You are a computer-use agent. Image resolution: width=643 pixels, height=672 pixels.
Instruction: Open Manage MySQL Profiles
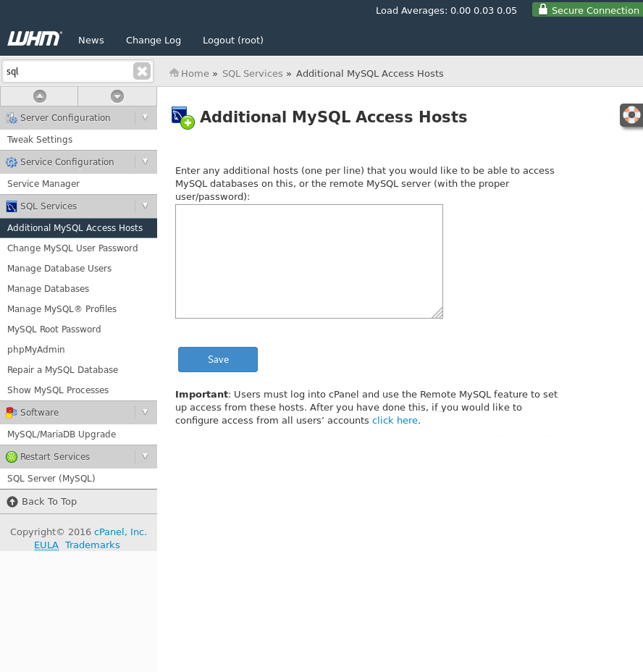(x=78, y=309)
